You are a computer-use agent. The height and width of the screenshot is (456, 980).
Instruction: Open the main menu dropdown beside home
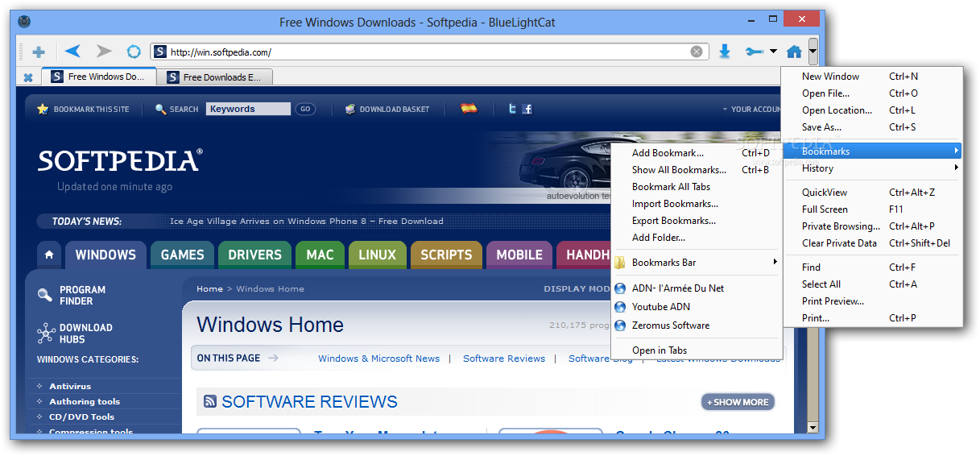(x=813, y=52)
